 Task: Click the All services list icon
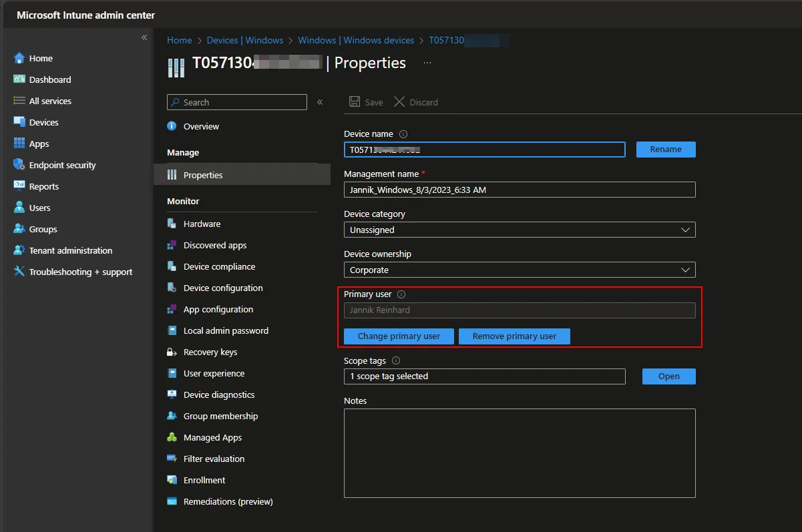coord(19,101)
